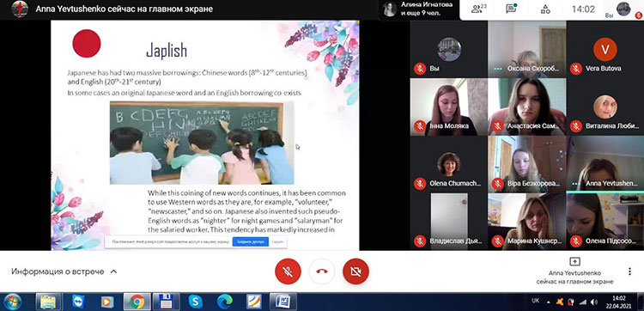Click the hide link in sharing banner
Image resolution: width=644 pixels, height=311 pixels.
coord(277,242)
